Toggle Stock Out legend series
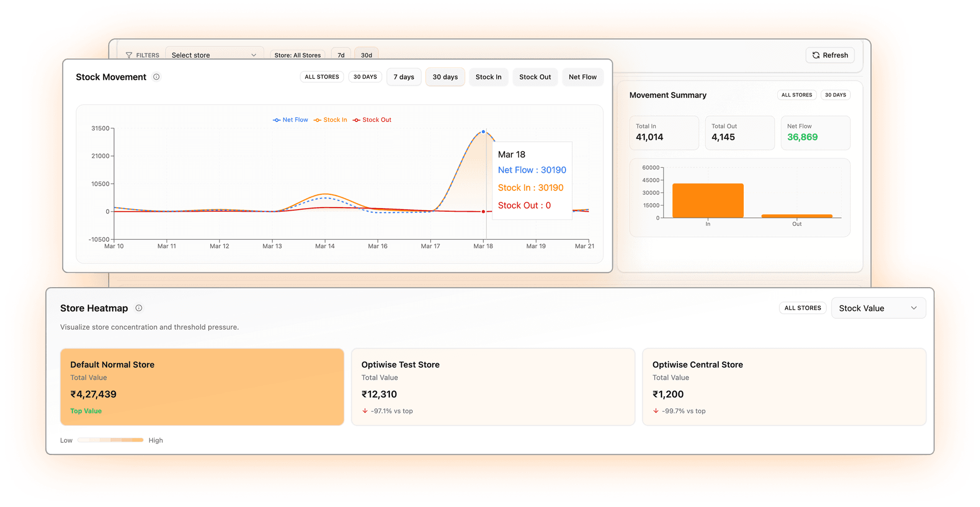The image size is (980, 507). [372, 120]
